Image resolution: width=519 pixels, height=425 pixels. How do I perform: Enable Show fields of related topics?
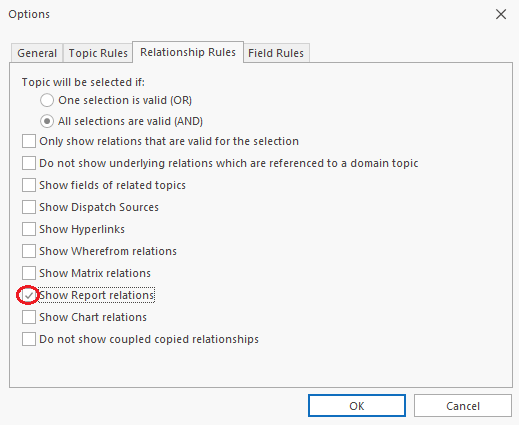point(29,185)
